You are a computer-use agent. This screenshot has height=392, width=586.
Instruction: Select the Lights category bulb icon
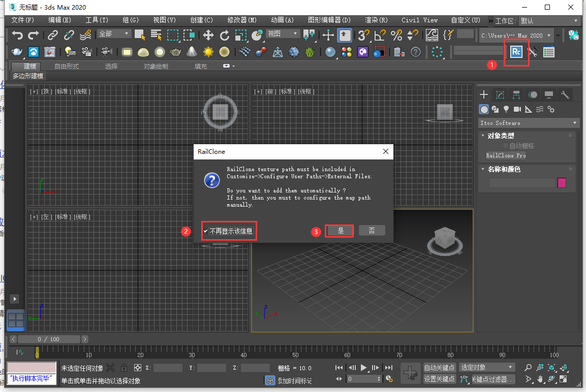[506, 109]
